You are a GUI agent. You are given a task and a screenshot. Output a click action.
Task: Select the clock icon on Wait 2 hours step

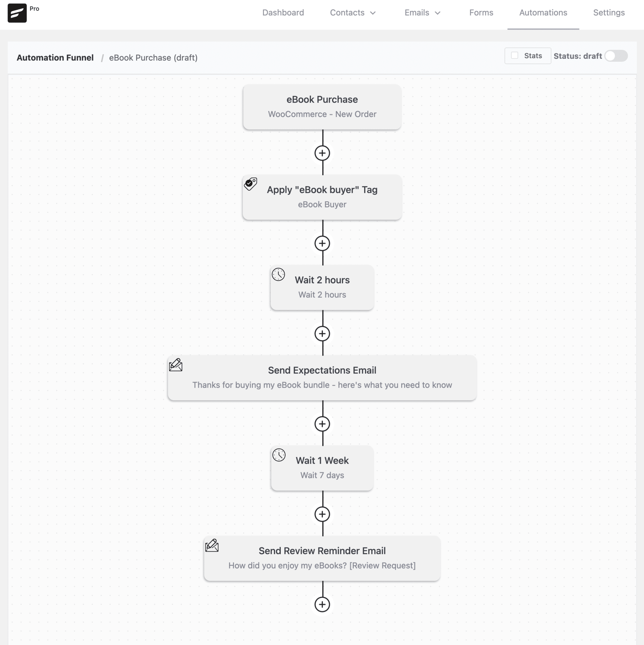[x=279, y=274]
